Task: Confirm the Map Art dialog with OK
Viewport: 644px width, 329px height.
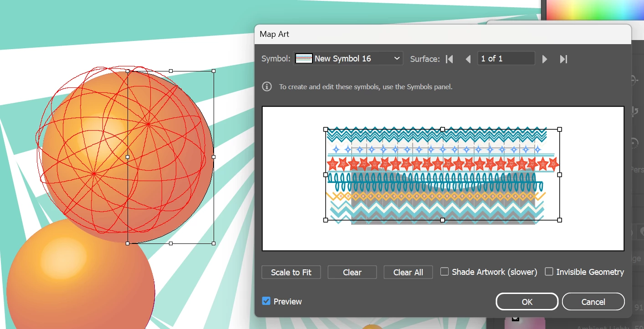Action: pyautogui.click(x=527, y=301)
